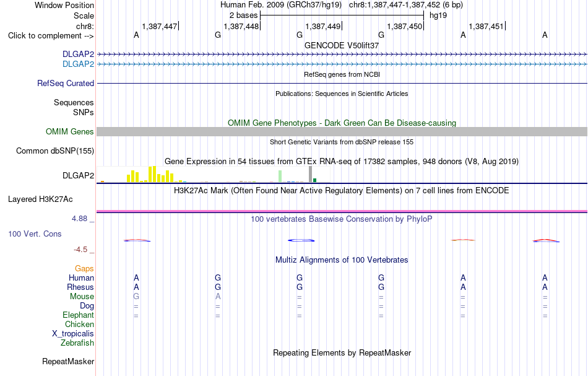Click the 1,387,448 position marker
The height and width of the screenshot is (376, 588).
[242, 26]
